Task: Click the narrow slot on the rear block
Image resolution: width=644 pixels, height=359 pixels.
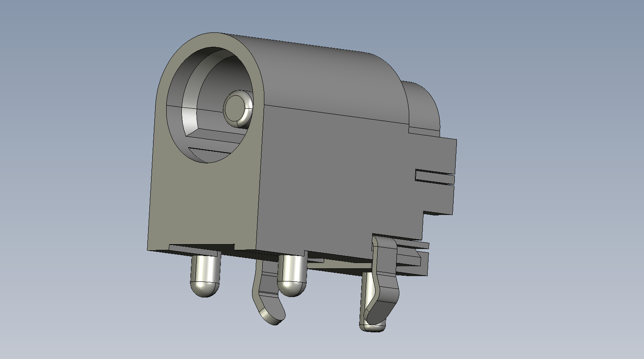Action: tap(435, 177)
